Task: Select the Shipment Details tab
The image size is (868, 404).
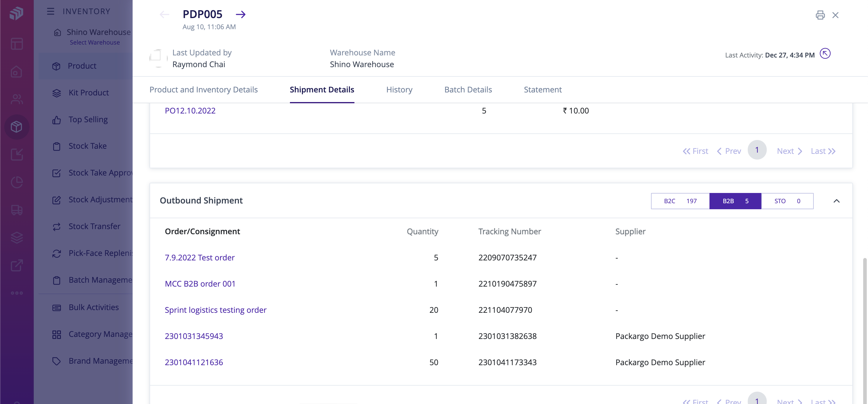Action: click(x=322, y=89)
